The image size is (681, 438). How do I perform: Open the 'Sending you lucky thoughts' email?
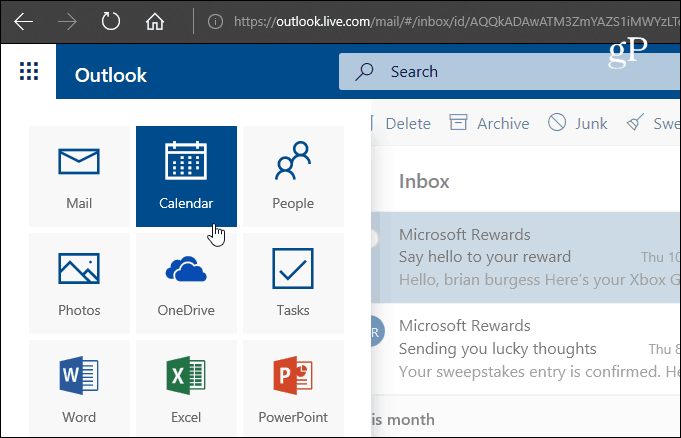[526, 349]
